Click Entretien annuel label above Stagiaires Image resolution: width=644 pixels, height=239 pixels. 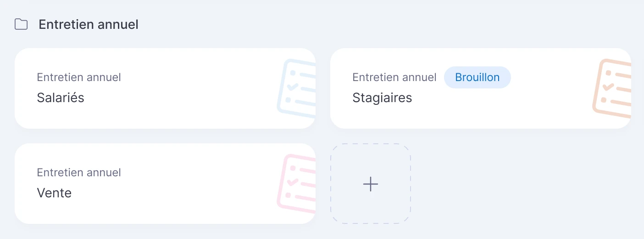click(394, 77)
